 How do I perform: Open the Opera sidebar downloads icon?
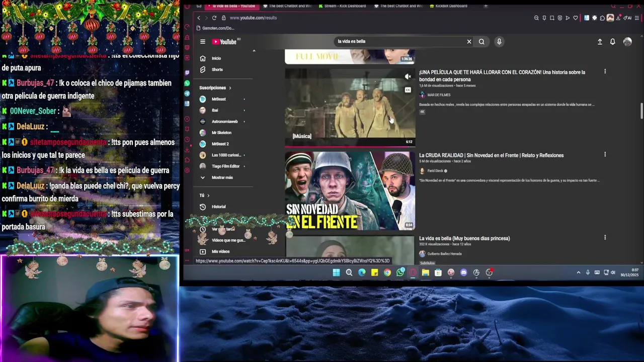coord(187,150)
